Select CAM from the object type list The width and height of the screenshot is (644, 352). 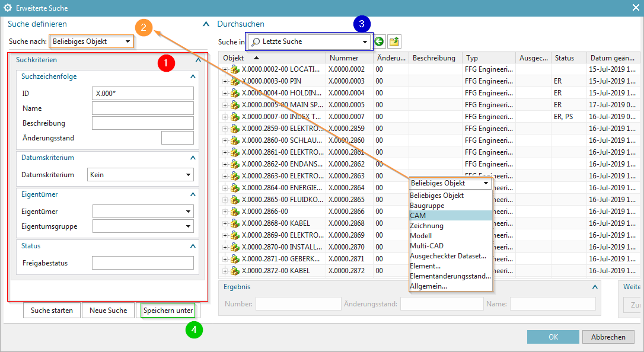pyautogui.click(x=418, y=216)
